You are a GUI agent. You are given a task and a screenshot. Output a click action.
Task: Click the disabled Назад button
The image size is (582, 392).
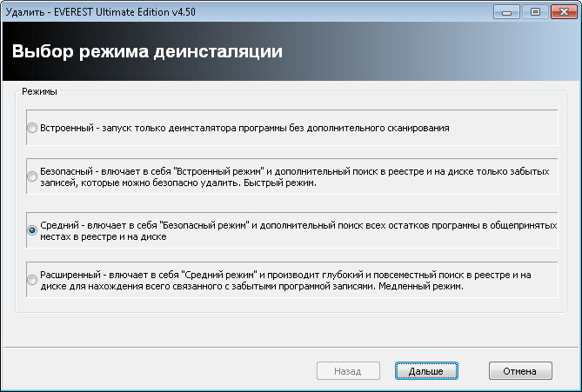348,371
